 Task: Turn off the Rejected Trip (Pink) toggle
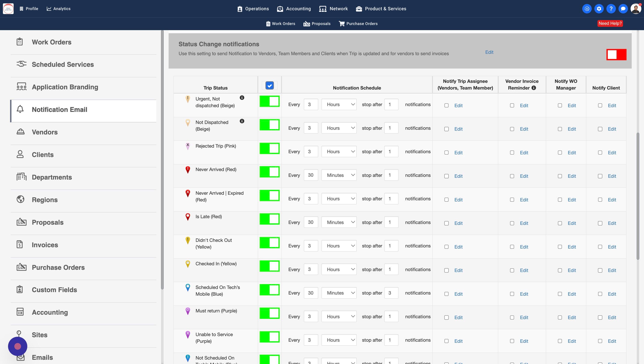[269, 149]
